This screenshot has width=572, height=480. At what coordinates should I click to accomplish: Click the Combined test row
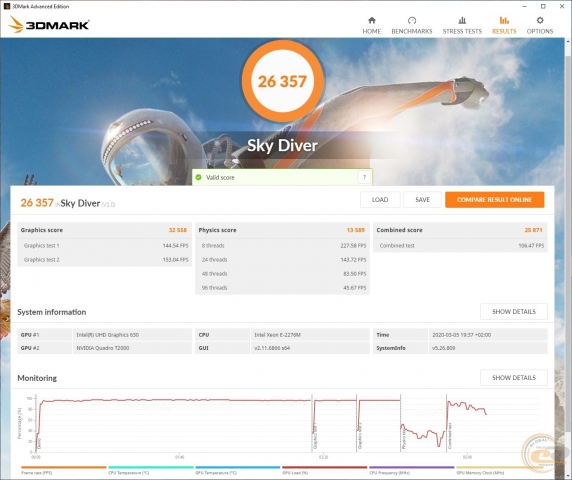pyautogui.click(x=460, y=245)
